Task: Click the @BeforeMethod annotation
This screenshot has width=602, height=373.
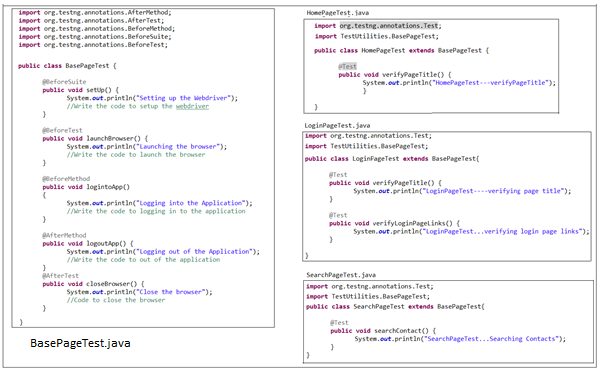Action: pos(66,178)
